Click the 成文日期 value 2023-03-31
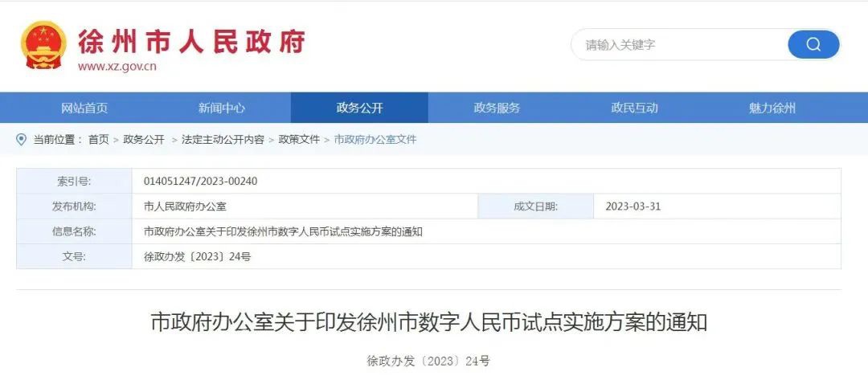This screenshot has width=868, height=380. (x=633, y=206)
